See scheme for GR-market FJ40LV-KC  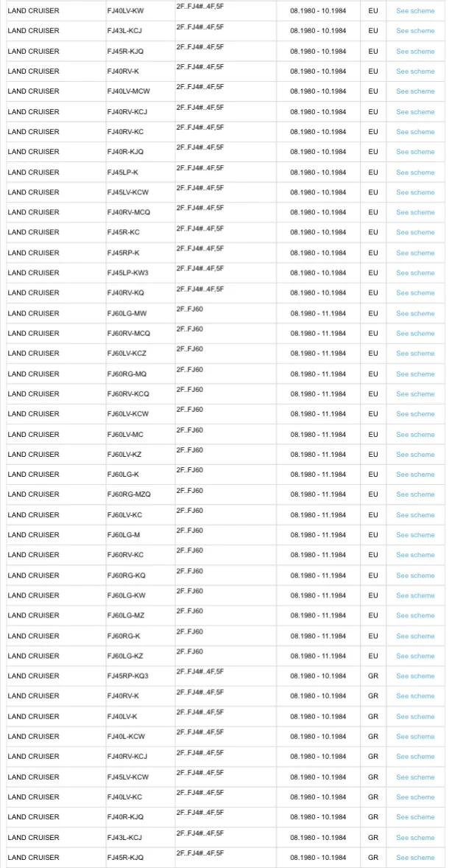[415, 797]
